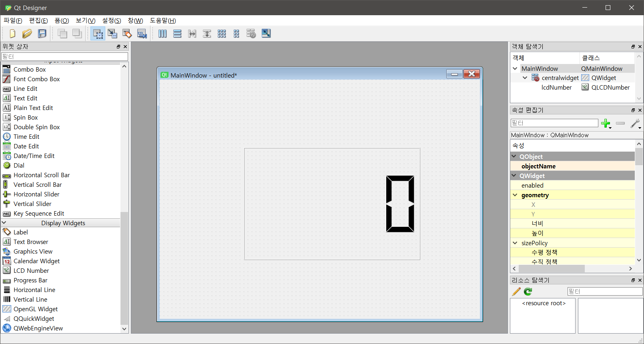The width and height of the screenshot is (644, 344).
Task: Click property editor horizontal scrollbar right arrow
Action: (x=630, y=269)
